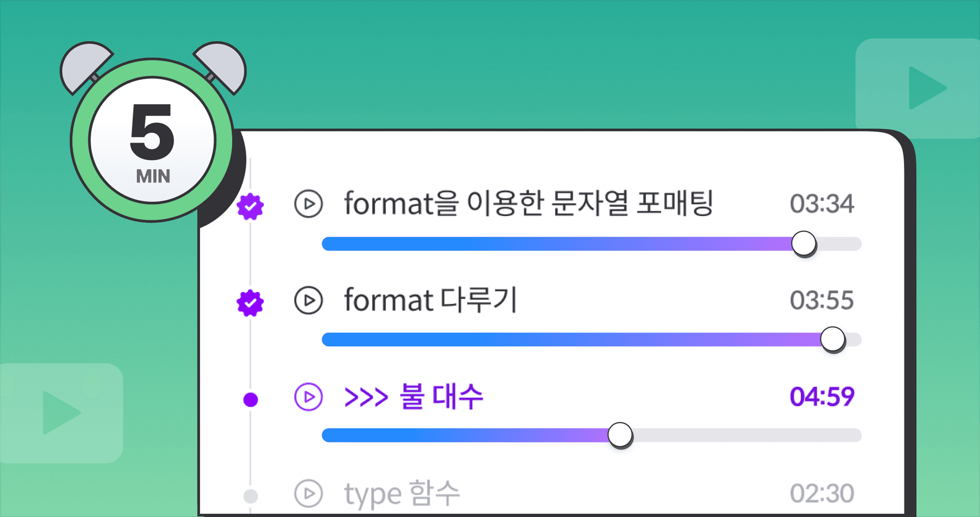The width and height of the screenshot is (980, 517).
Task: Play the "format을 이용한 문자열 포매팅" lesson
Action: point(308,204)
